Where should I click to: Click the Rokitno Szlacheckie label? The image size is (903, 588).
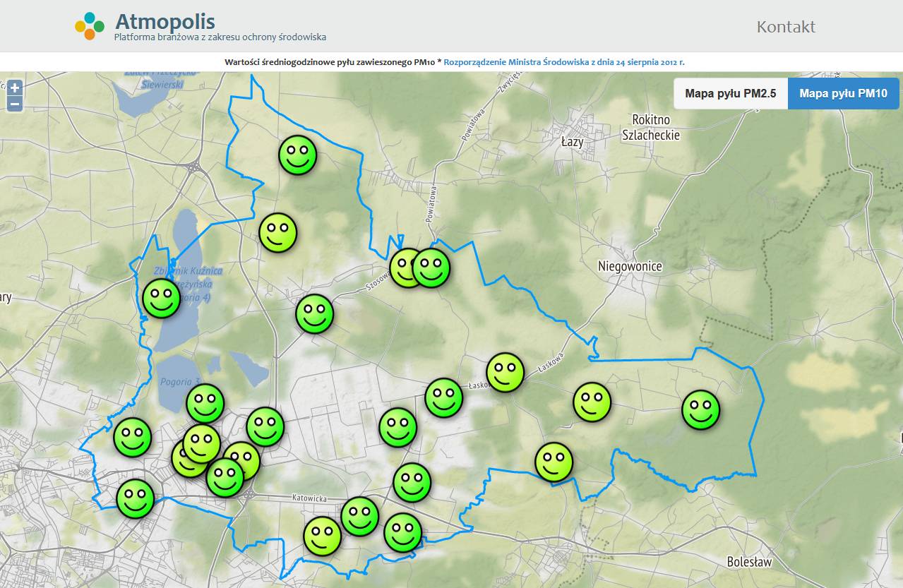pyautogui.click(x=650, y=128)
